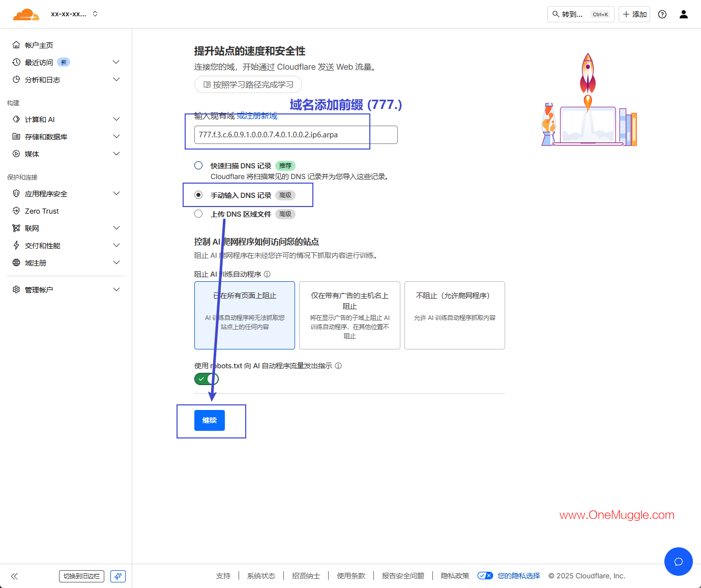
Task: Click the 添加 button in header
Action: pos(634,14)
